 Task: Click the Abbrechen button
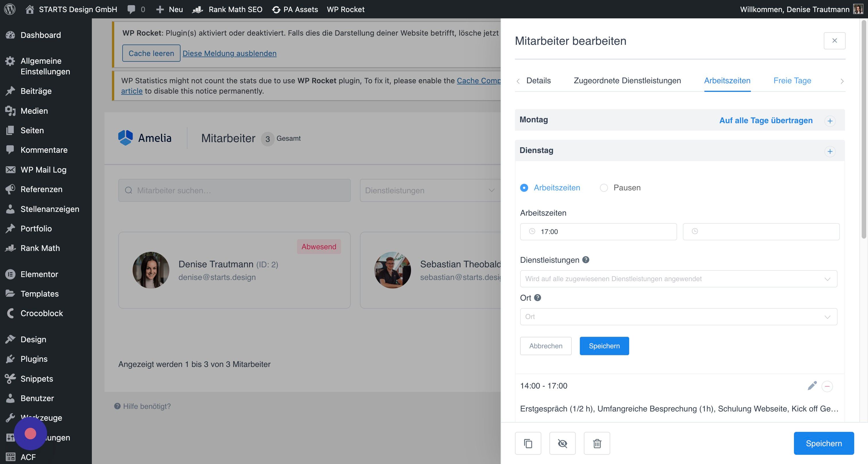546,346
